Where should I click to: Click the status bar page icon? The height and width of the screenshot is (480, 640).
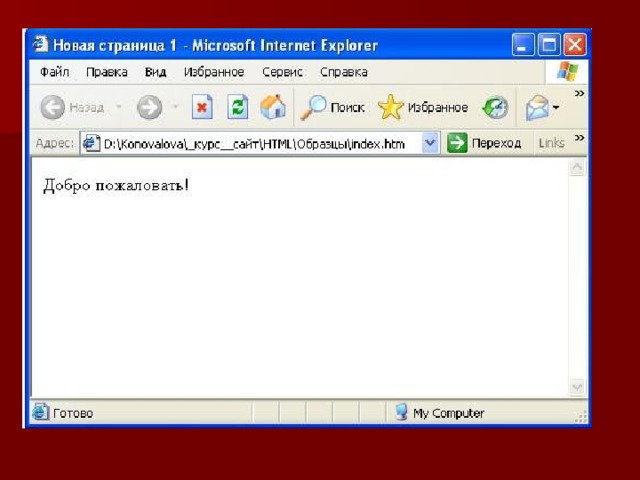click(40, 412)
